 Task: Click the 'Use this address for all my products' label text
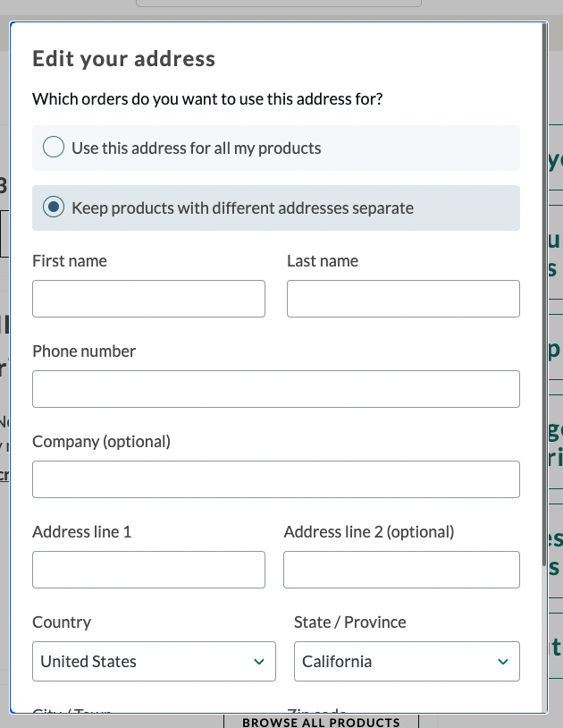[196, 148]
